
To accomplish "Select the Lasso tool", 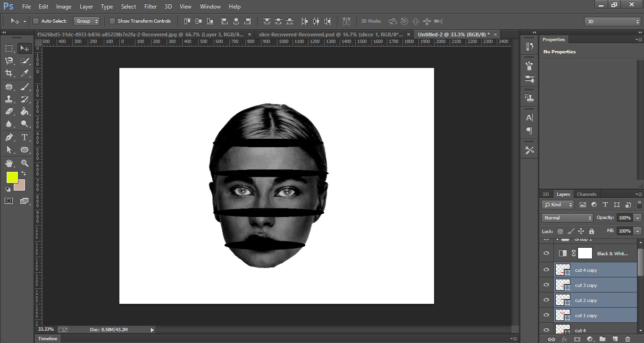I will pos(9,61).
